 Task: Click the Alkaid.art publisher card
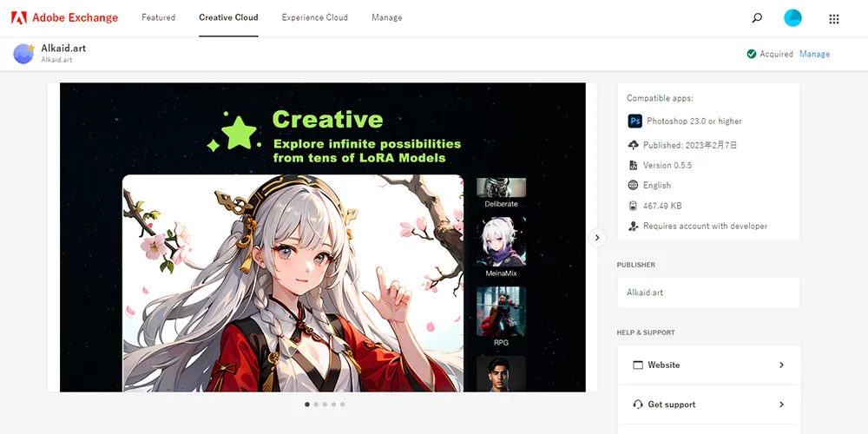click(x=708, y=293)
